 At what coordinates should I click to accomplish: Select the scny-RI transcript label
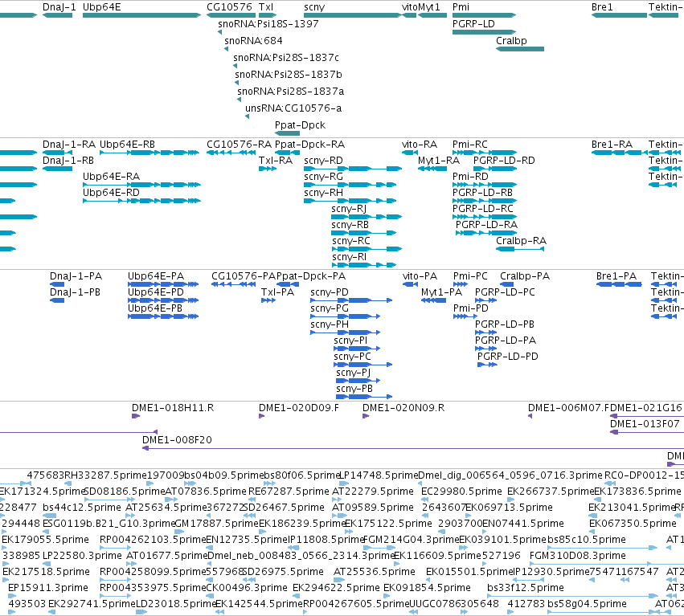tap(349, 257)
